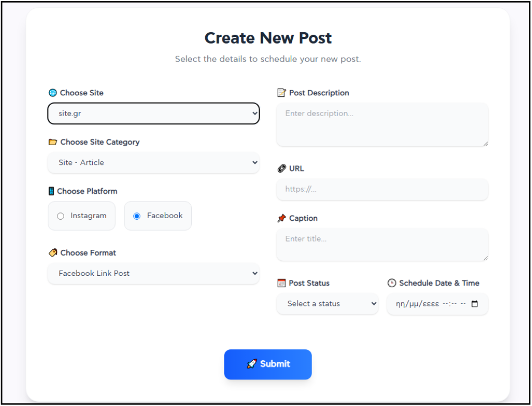The image size is (532, 406).
Task: Click the paperclip icon beside URL
Action: pos(281,169)
